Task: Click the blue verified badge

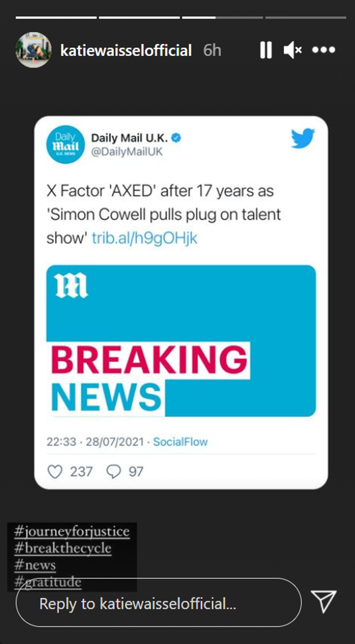Action: point(176,138)
